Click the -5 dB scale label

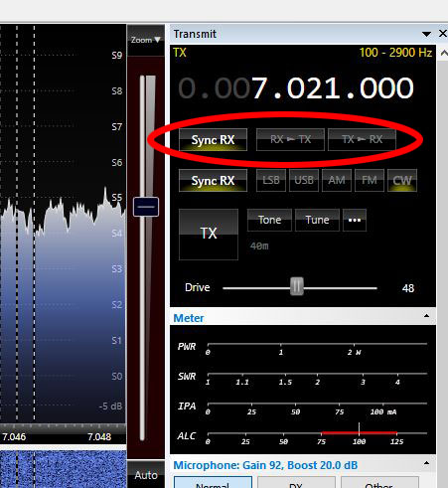click(110, 407)
